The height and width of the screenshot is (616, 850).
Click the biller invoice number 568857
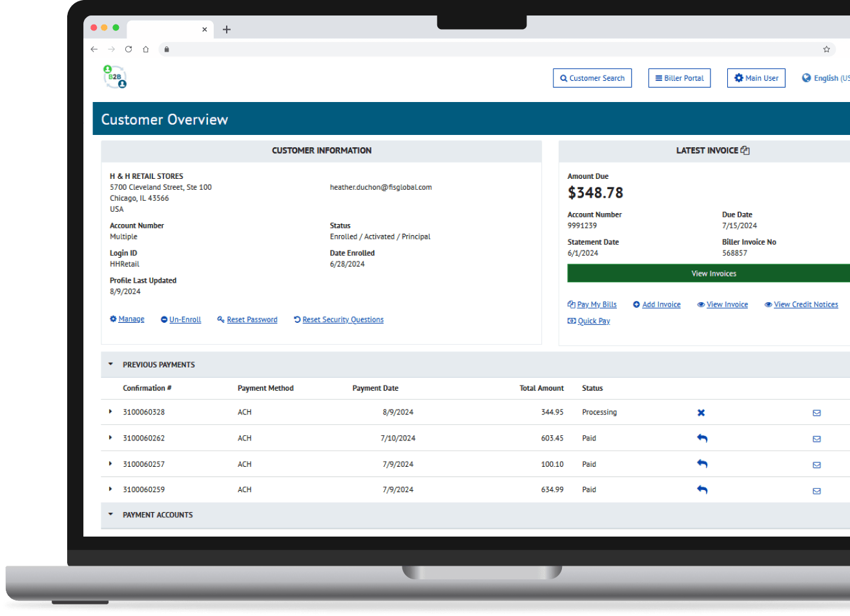pyautogui.click(x=734, y=253)
